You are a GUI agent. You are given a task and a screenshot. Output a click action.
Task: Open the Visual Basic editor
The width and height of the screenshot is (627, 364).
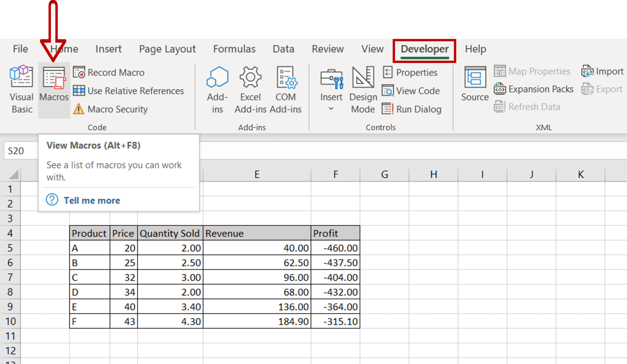point(21,89)
